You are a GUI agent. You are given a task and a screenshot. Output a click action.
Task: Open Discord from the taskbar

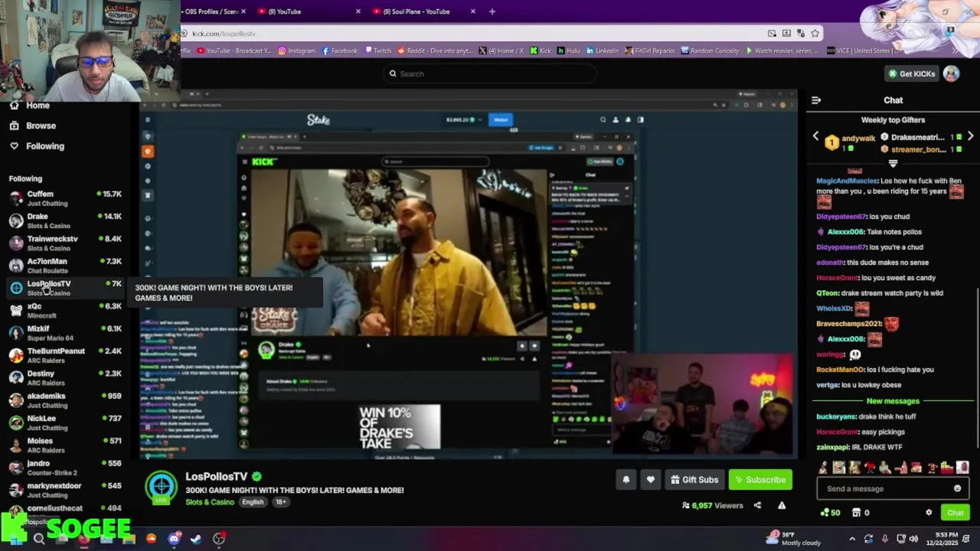174,539
